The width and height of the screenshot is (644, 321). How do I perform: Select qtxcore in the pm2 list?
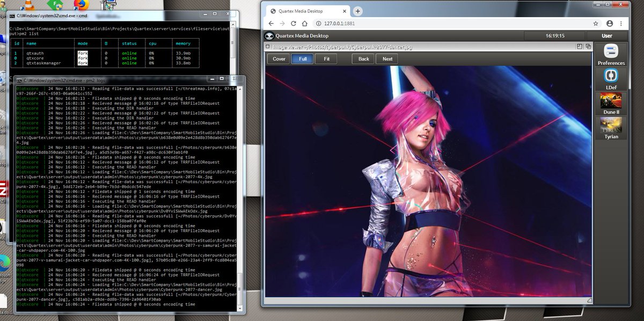36,58
